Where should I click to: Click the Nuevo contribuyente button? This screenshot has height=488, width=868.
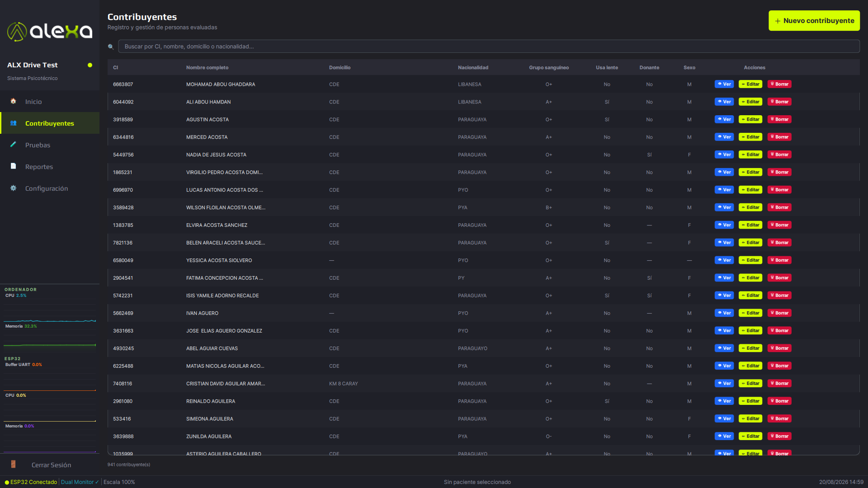tap(814, 21)
